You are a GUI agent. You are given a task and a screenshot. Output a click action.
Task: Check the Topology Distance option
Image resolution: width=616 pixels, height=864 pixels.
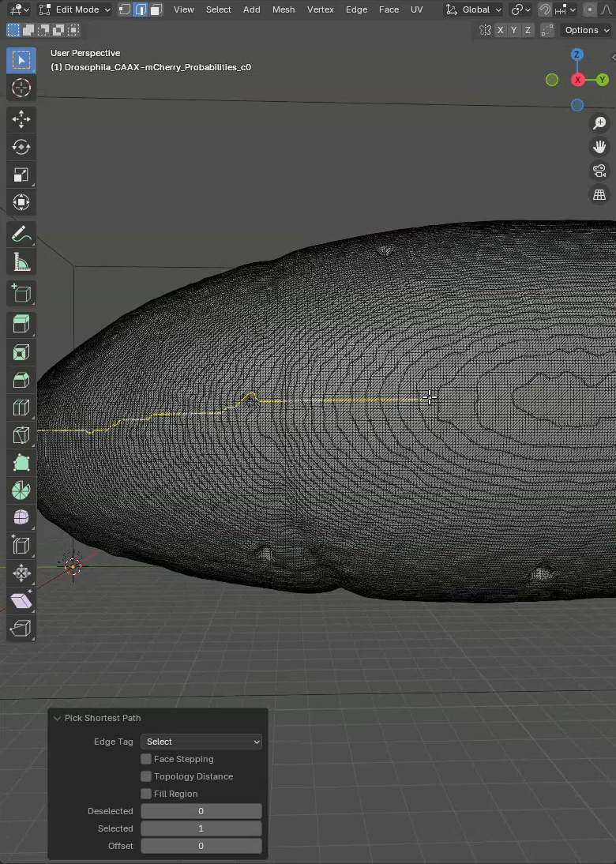[146, 776]
